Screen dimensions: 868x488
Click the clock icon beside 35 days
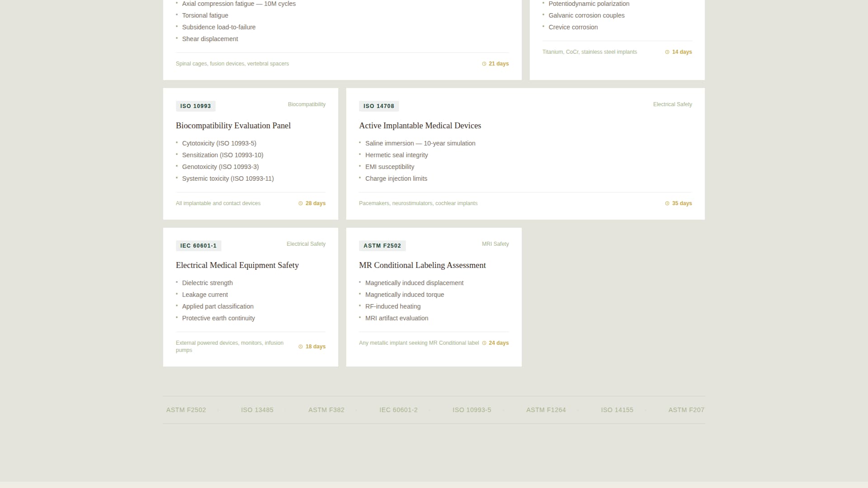click(668, 203)
